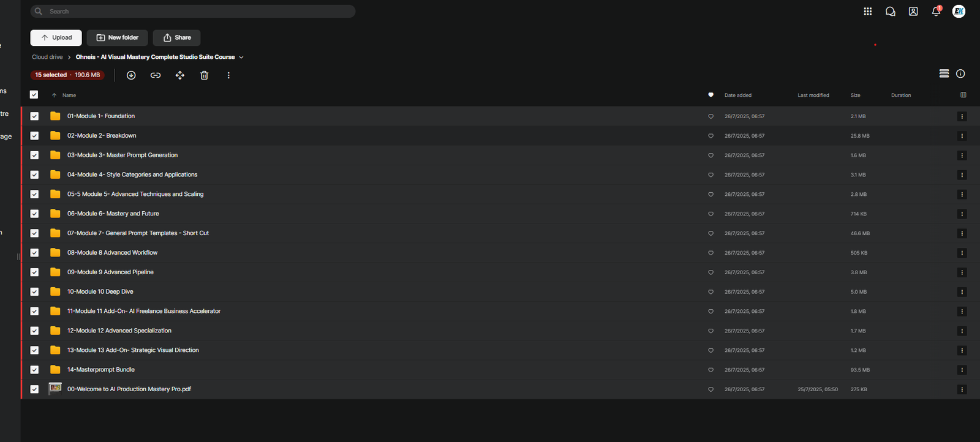Image resolution: width=980 pixels, height=442 pixels.
Task: Expand the current folder breadcrumb dropdown arrow
Action: (x=241, y=58)
